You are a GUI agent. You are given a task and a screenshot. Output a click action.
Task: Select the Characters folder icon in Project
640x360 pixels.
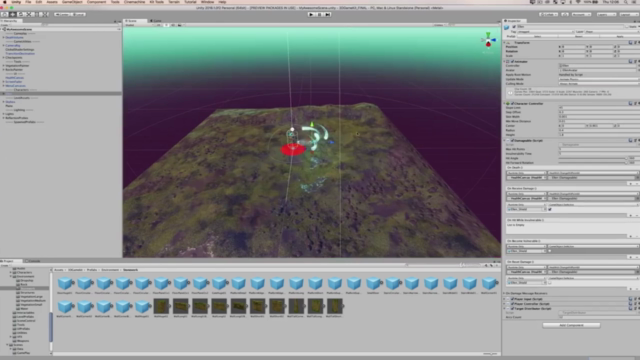14,272
